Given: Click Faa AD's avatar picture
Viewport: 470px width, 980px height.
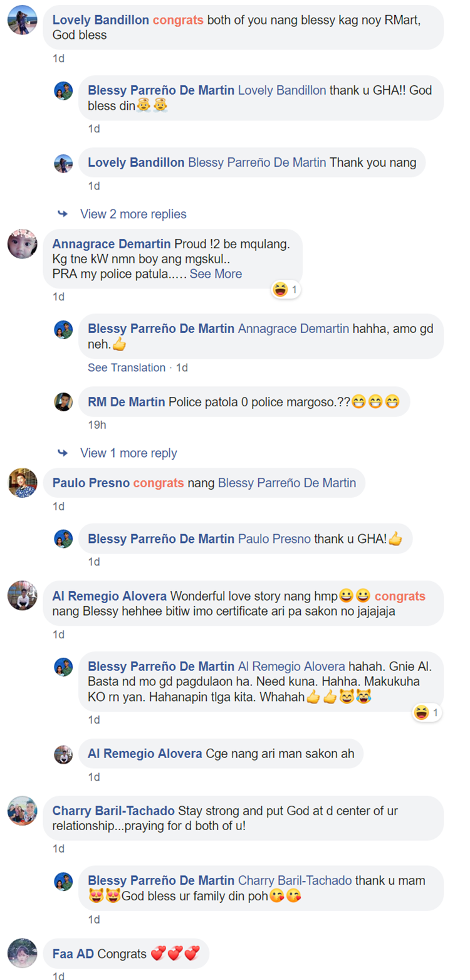Looking at the screenshot, I should point(23,954).
